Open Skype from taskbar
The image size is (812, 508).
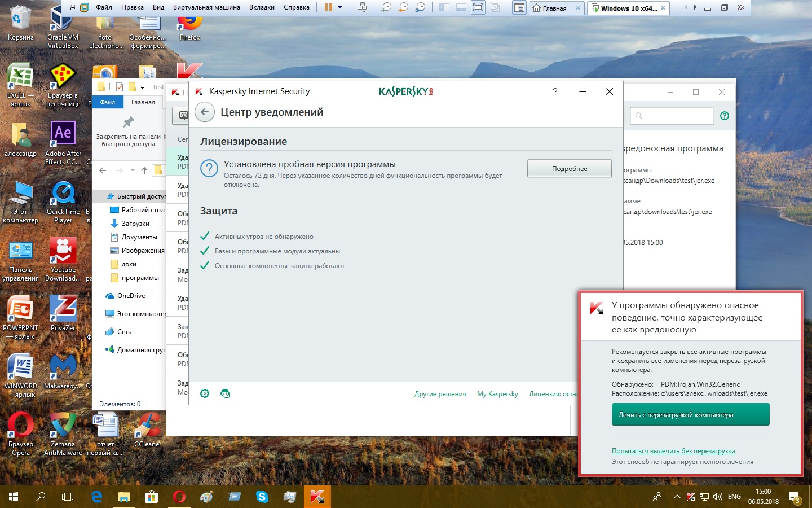[x=262, y=497]
